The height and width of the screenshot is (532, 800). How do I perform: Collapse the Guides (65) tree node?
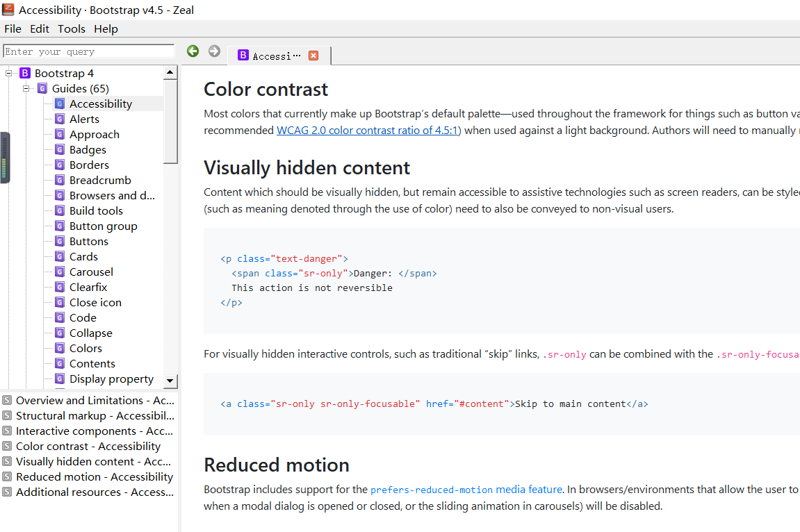[26, 88]
